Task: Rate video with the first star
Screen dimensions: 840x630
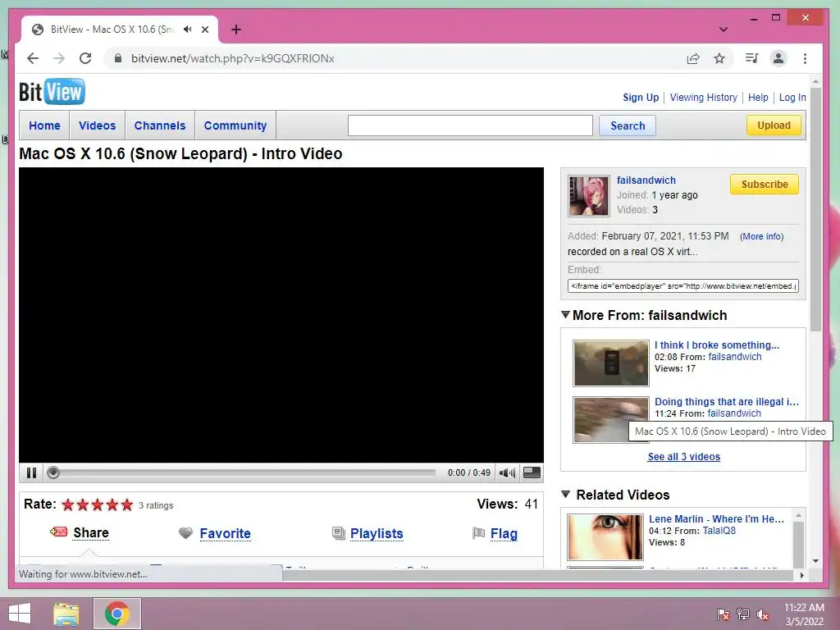Action: point(68,504)
